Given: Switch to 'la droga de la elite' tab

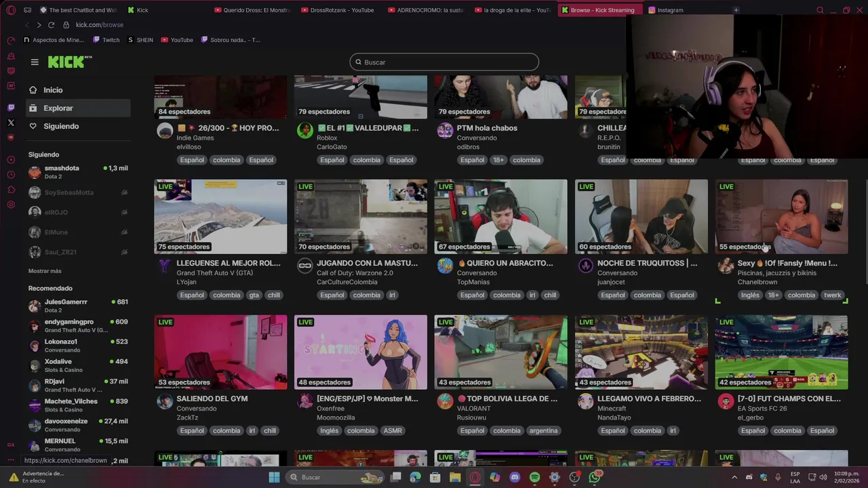Looking at the screenshot, I should [513, 10].
